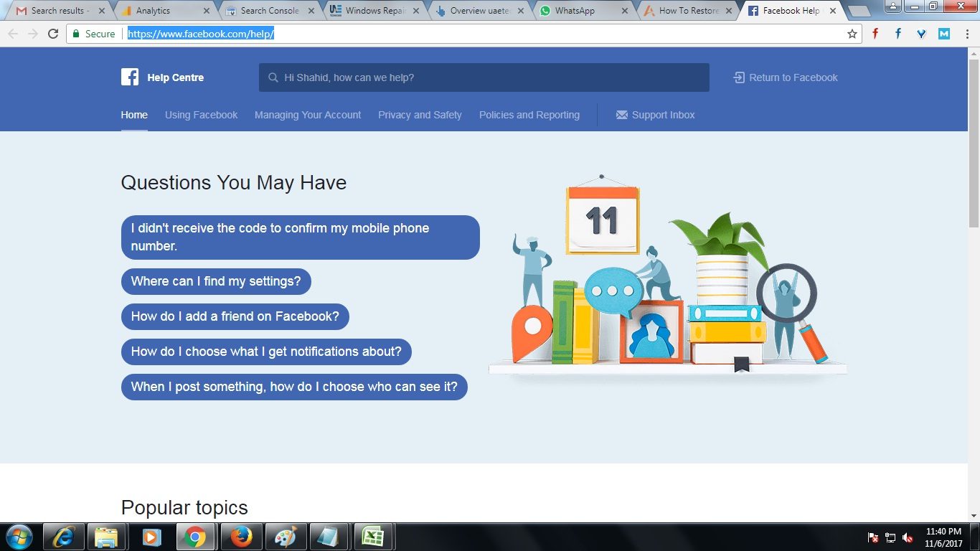Bookmark this page with the star icon
The height and width of the screenshot is (551, 980).
pyautogui.click(x=852, y=34)
